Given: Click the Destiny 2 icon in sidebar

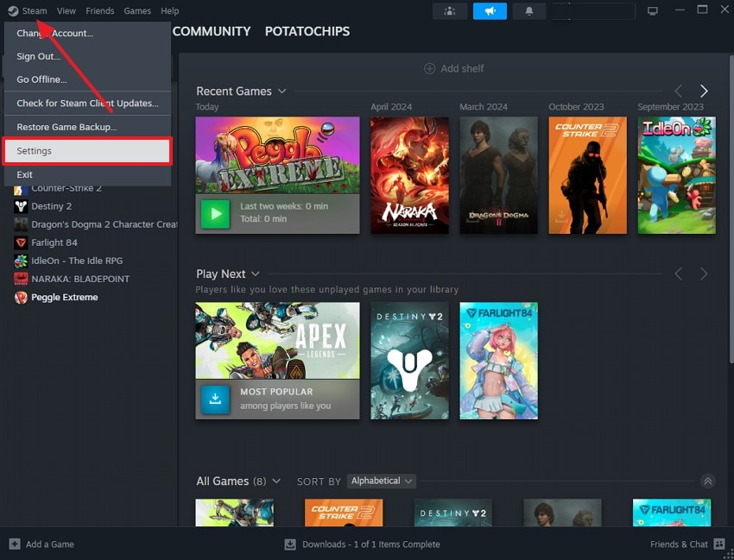Looking at the screenshot, I should pos(21,206).
